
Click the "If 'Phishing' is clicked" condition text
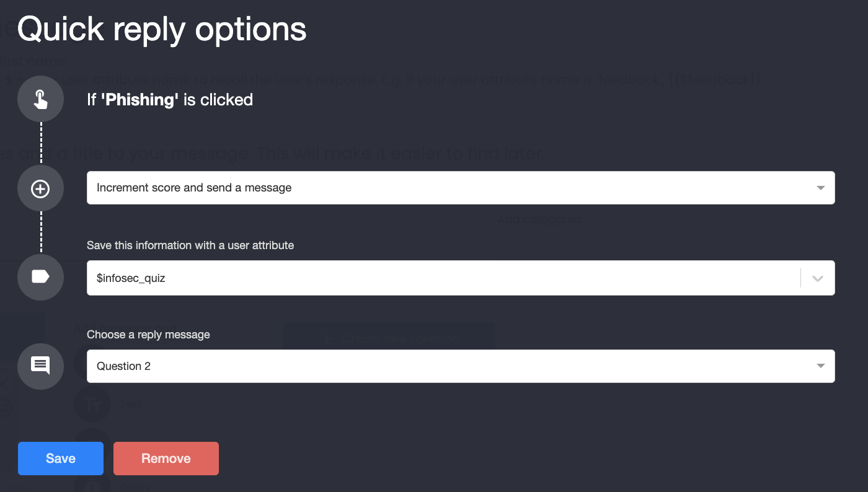point(170,100)
